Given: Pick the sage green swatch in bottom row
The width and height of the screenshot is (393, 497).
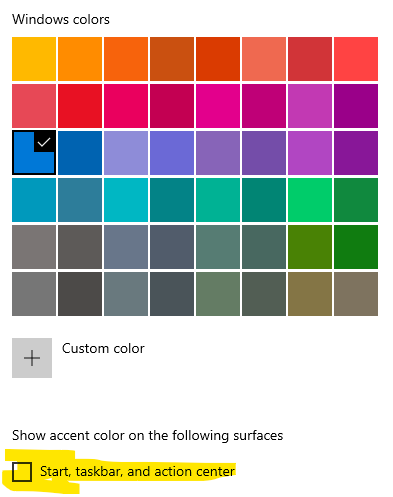Looking at the screenshot, I should pyautogui.click(x=218, y=294).
